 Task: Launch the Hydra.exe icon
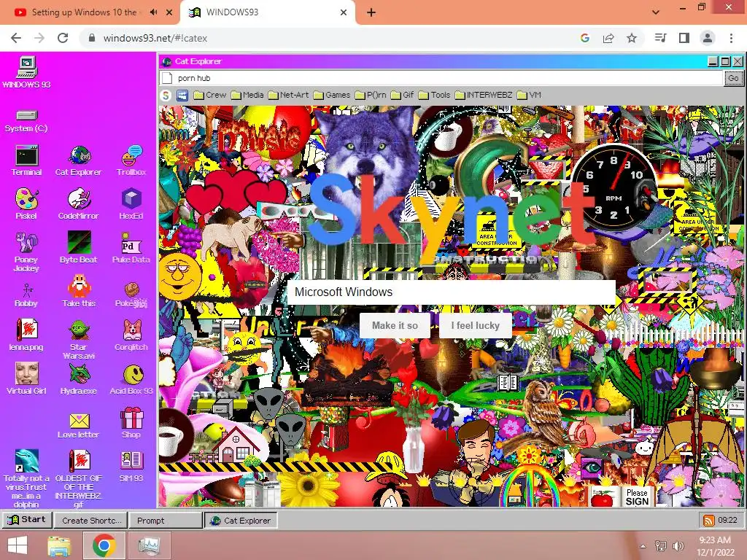(79, 379)
